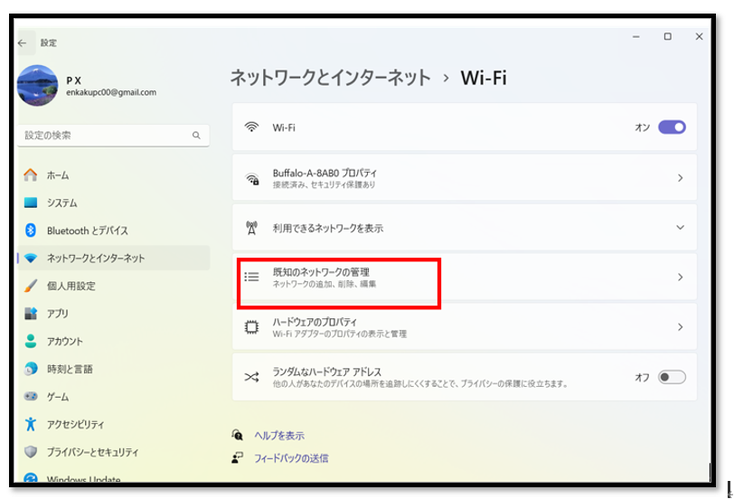Click the システム monitor icon
Image resolution: width=734 pixels, height=499 pixels.
[30, 203]
